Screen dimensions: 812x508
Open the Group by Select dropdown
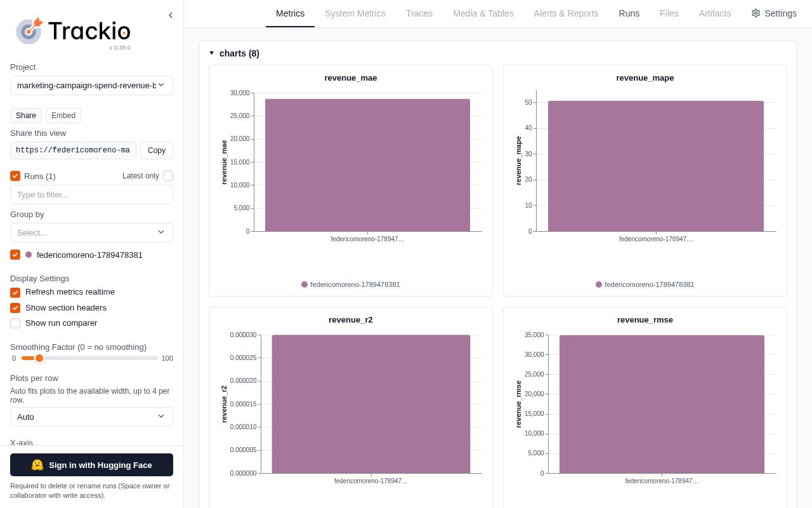point(91,232)
